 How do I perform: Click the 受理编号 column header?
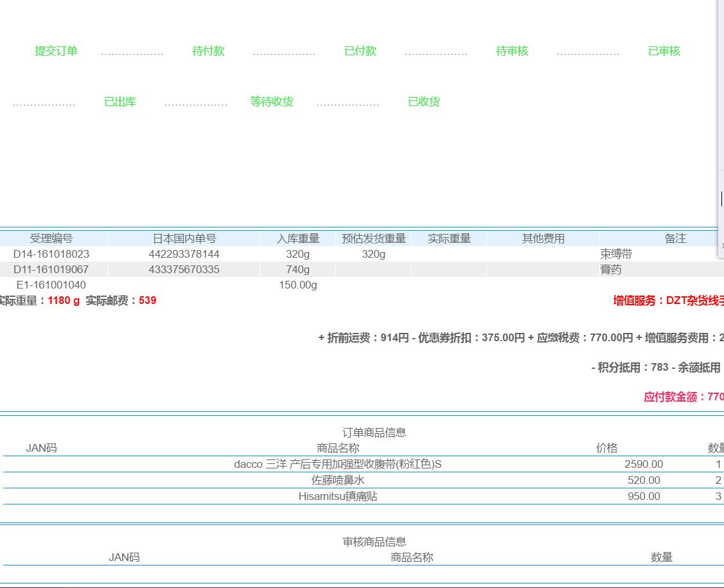pos(51,238)
